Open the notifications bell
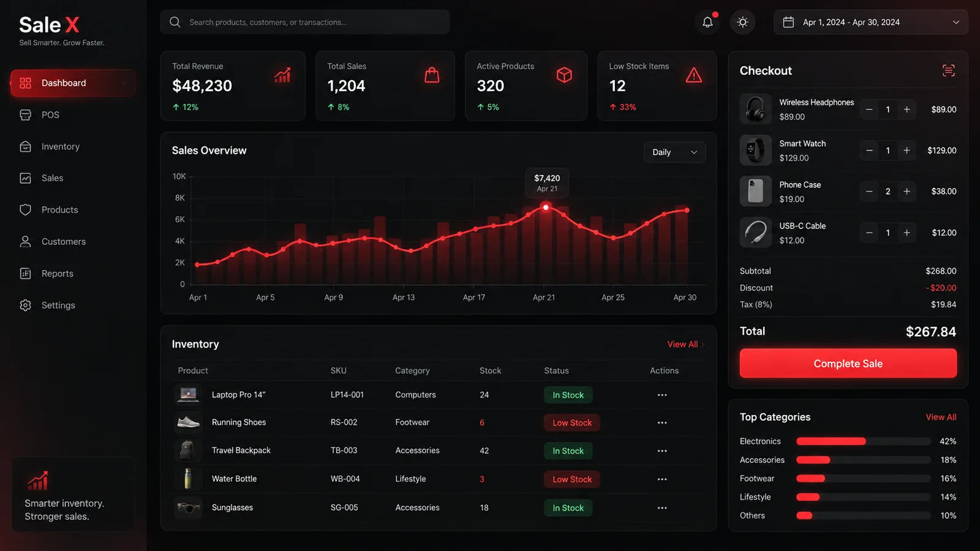The width and height of the screenshot is (980, 551). pyautogui.click(x=707, y=22)
